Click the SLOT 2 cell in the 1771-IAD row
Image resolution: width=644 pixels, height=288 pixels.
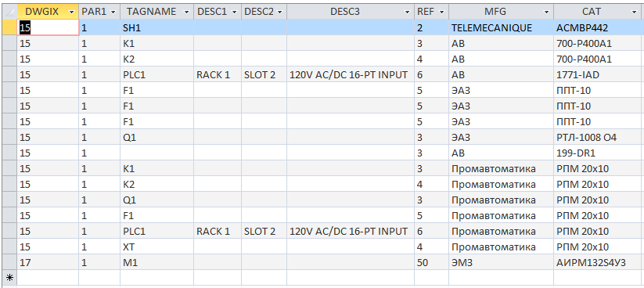[264, 75]
